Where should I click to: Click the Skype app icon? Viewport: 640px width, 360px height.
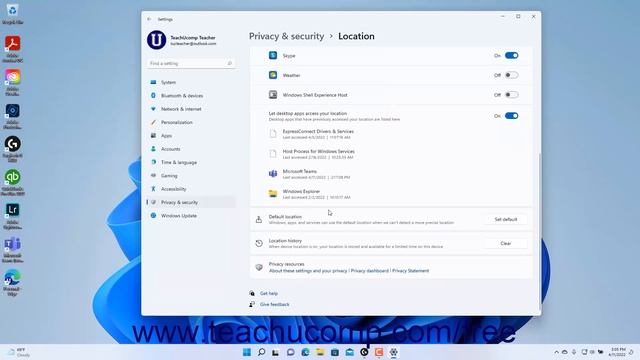pos(273,55)
